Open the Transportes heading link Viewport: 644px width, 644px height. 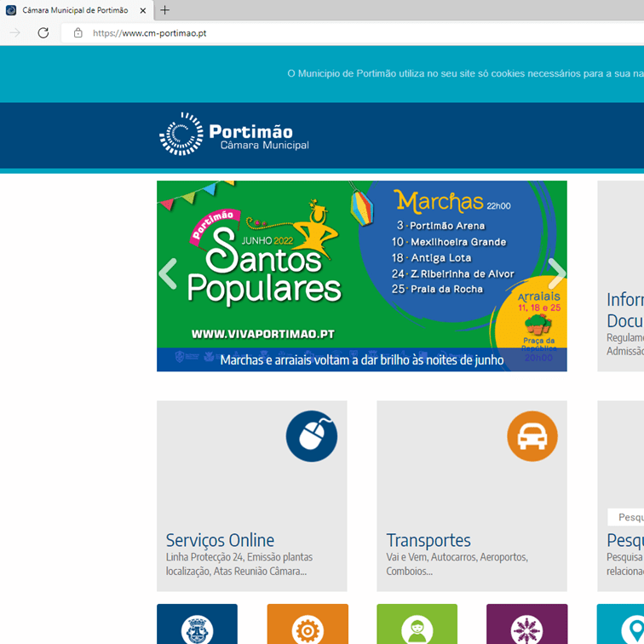tap(428, 540)
